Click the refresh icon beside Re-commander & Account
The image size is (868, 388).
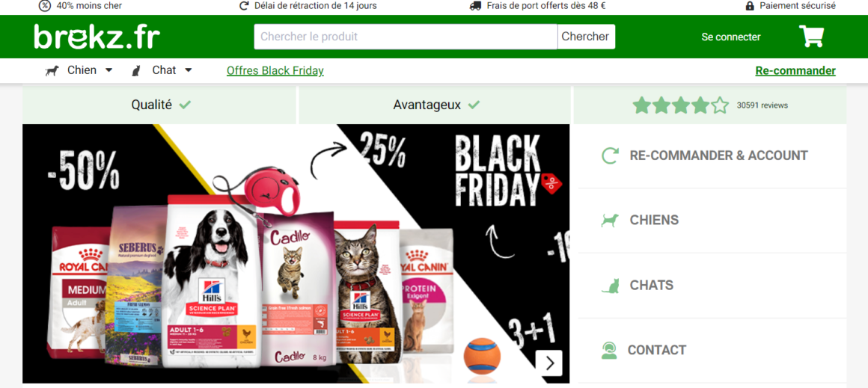click(610, 155)
